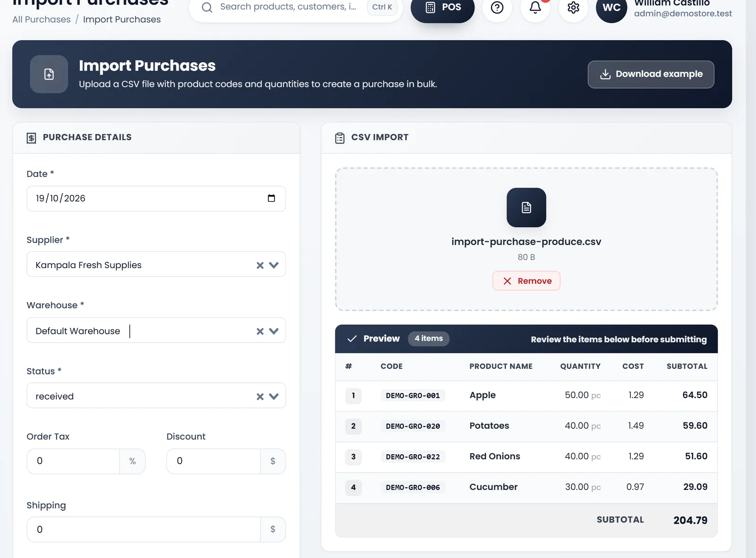Select the Cucumber product name
The height and width of the screenshot is (558, 756).
tap(493, 487)
